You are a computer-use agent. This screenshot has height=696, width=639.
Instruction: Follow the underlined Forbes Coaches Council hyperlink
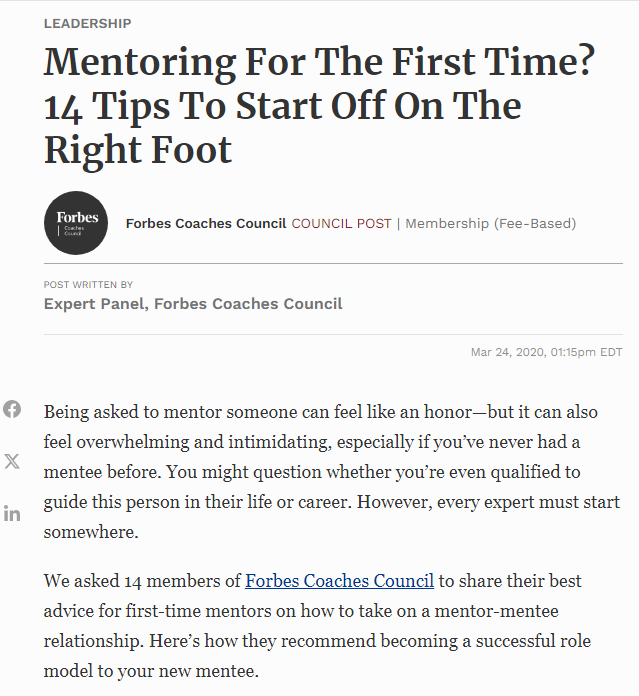tap(339, 581)
